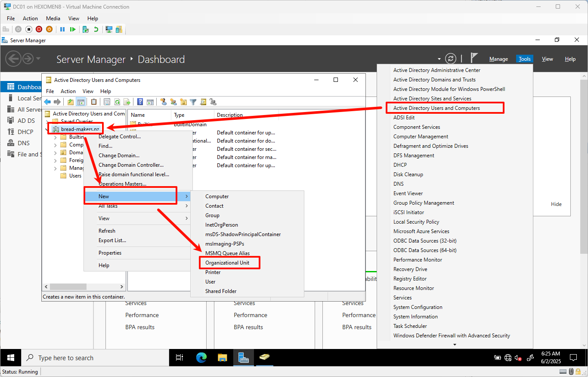This screenshot has width=588, height=377.
Task: Click the Server Manager refresh icon
Action: pyautogui.click(x=451, y=59)
